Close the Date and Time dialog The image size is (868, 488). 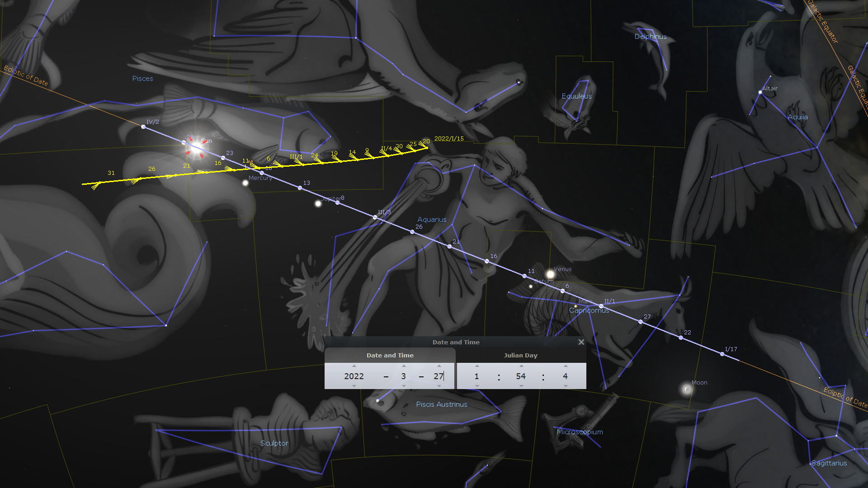click(x=581, y=342)
